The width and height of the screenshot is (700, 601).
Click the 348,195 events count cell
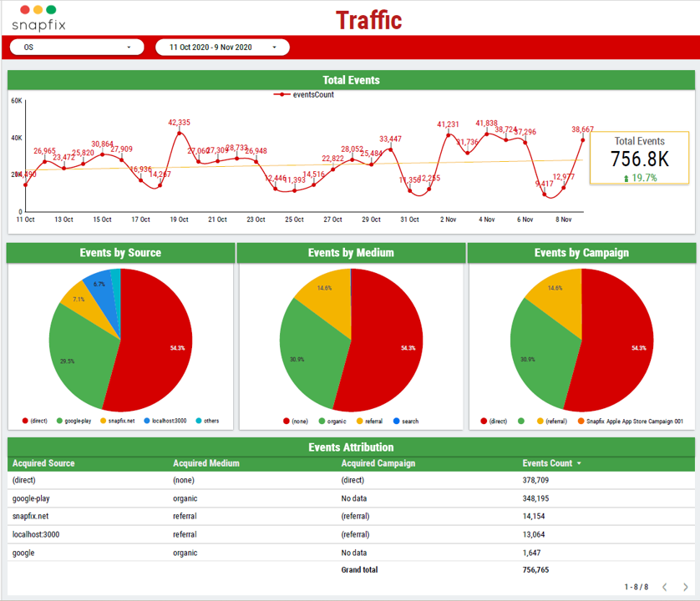tap(535, 498)
